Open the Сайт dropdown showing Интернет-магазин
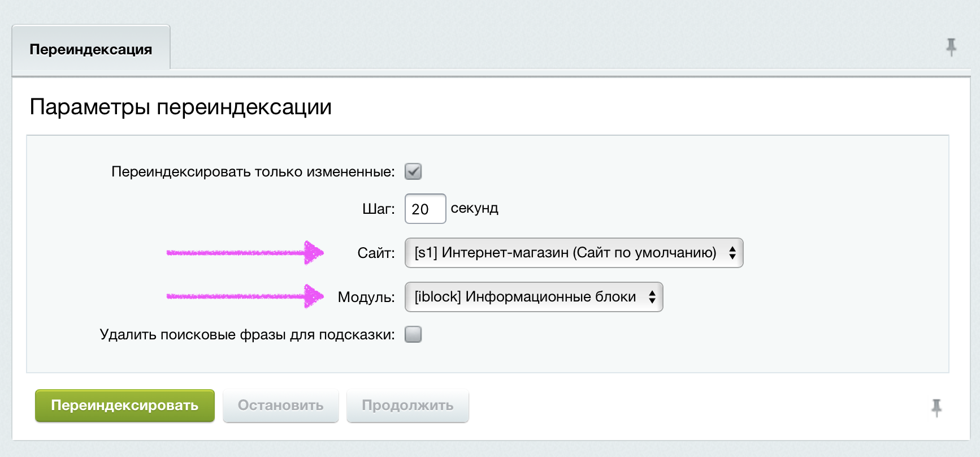 tap(574, 253)
